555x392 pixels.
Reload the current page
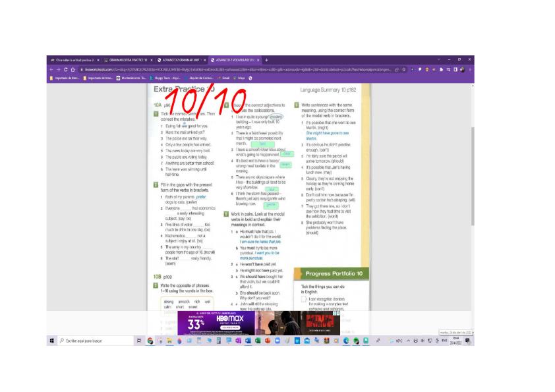[x=65, y=70]
